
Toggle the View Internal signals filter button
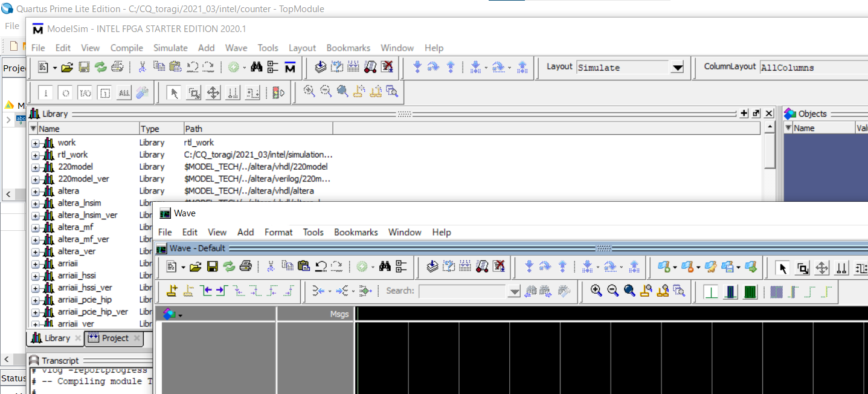[104, 92]
